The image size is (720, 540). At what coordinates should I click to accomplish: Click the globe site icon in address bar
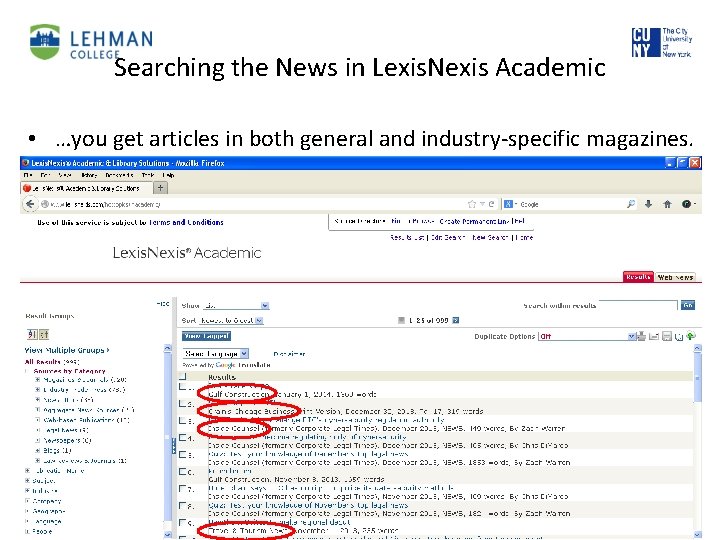45,204
